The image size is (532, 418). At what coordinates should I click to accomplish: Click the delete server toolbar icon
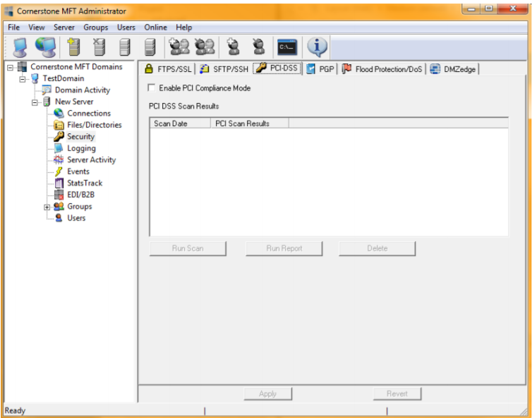(99, 47)
